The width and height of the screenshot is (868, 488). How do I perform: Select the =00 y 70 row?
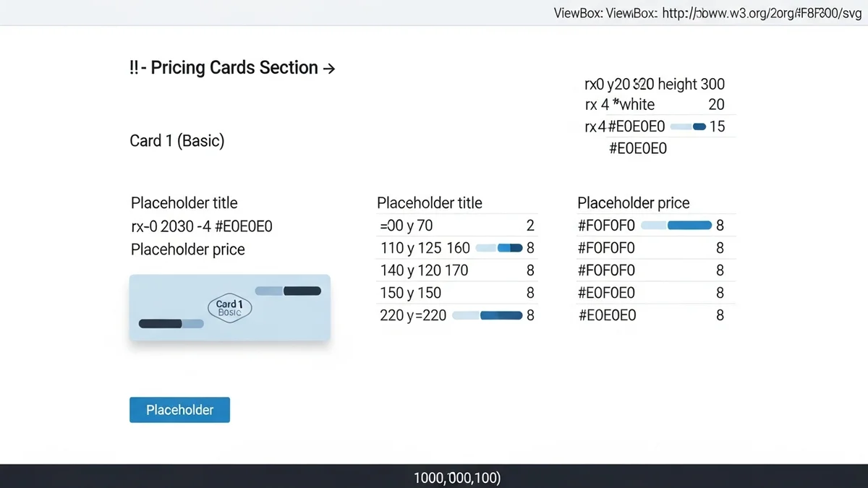coord(456,226)
